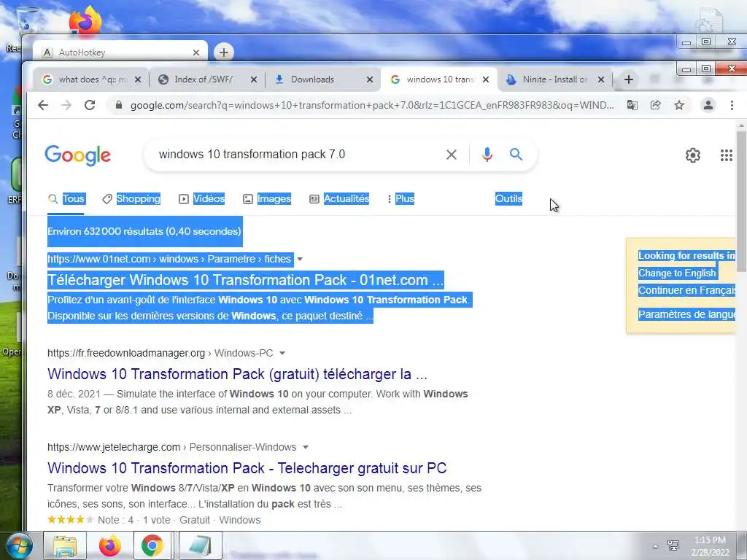Click the magnifier search button
Screen dimensions: 747x560
(516, 155)
